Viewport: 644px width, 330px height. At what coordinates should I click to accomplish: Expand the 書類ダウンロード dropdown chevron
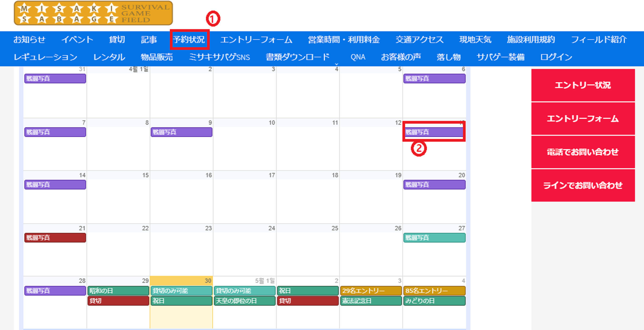point(336,64)
